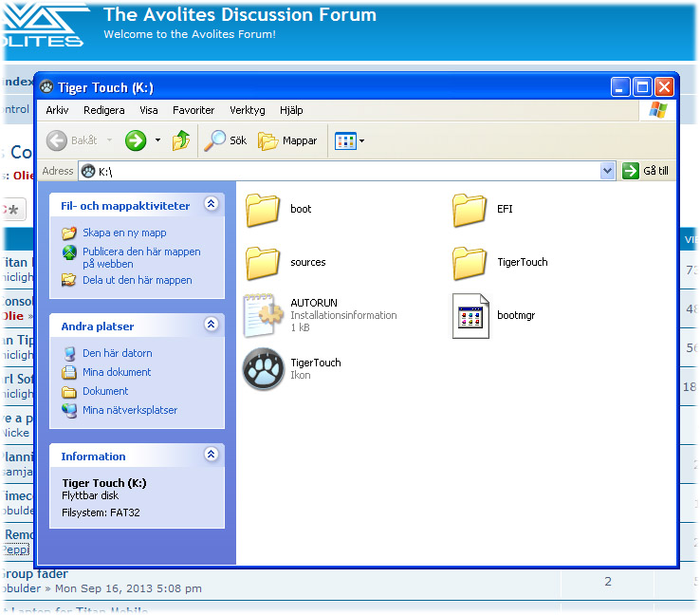The width and height of the screenshot is (700, 615).
Task: Minimize the Tiger Touch window
Action: [619, 87]
